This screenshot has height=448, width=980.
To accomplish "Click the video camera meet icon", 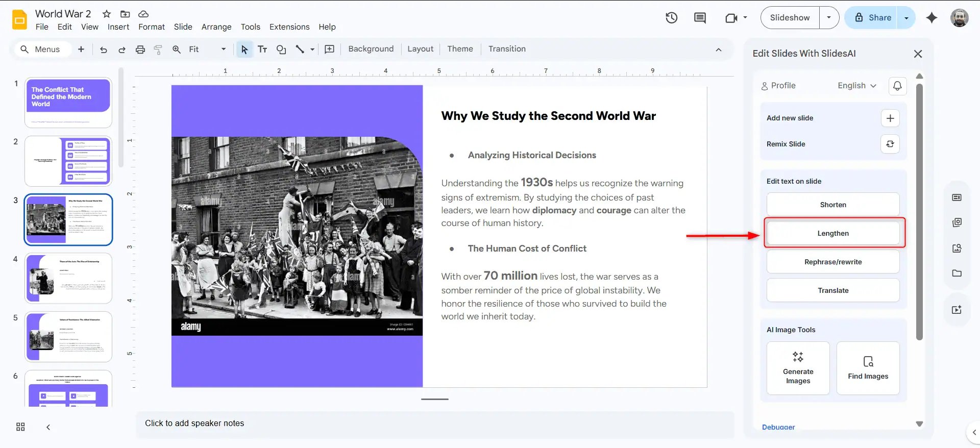I will 731,18.
